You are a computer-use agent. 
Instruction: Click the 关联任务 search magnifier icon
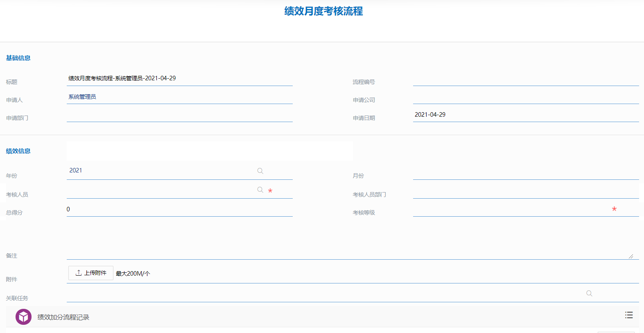point(589,293)
